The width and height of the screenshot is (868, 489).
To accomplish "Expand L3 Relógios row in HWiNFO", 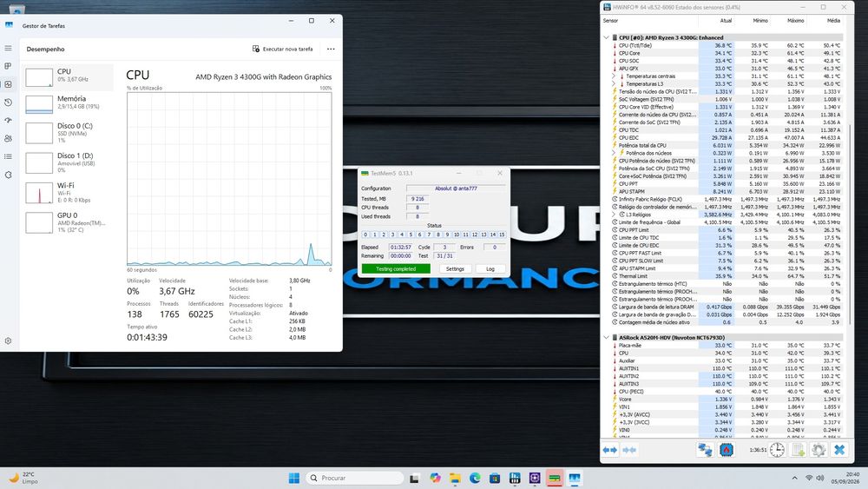I will 614,215.
